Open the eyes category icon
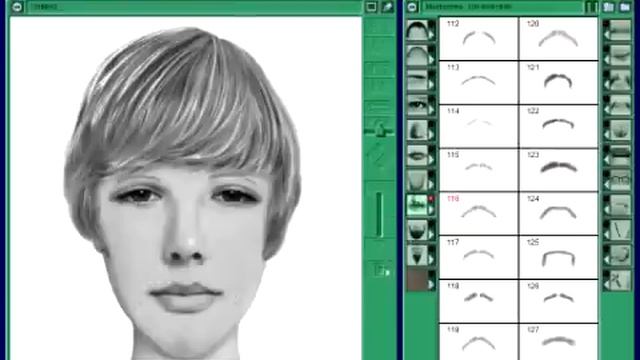Viewport: 640px width, 360px height. coord(417,105)
